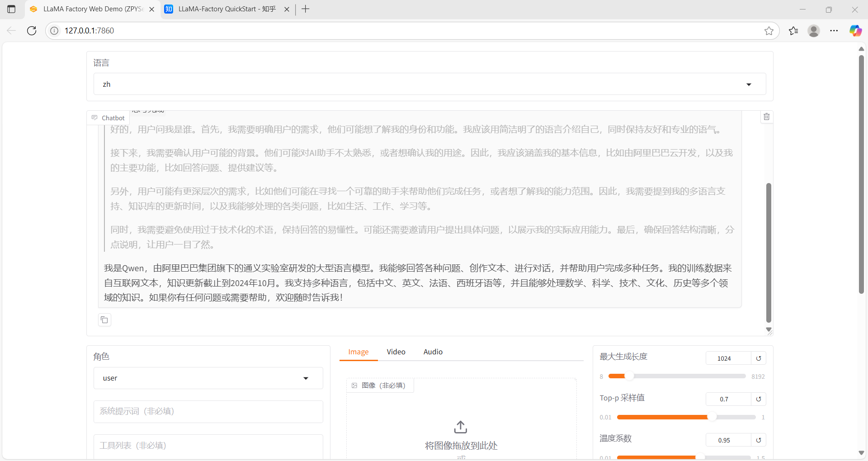Open browser settings and more menu
Viewport: 868px width, 461px height.
[834, 31]
